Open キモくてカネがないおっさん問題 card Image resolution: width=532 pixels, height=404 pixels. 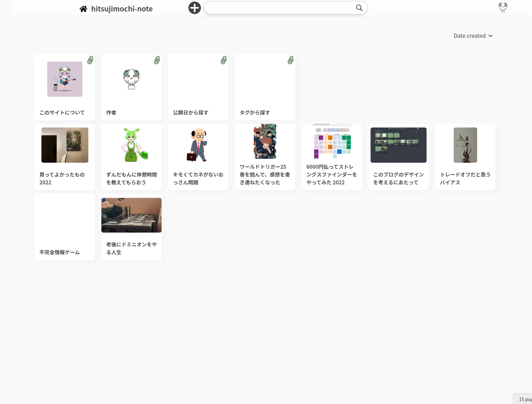(198, 157)
